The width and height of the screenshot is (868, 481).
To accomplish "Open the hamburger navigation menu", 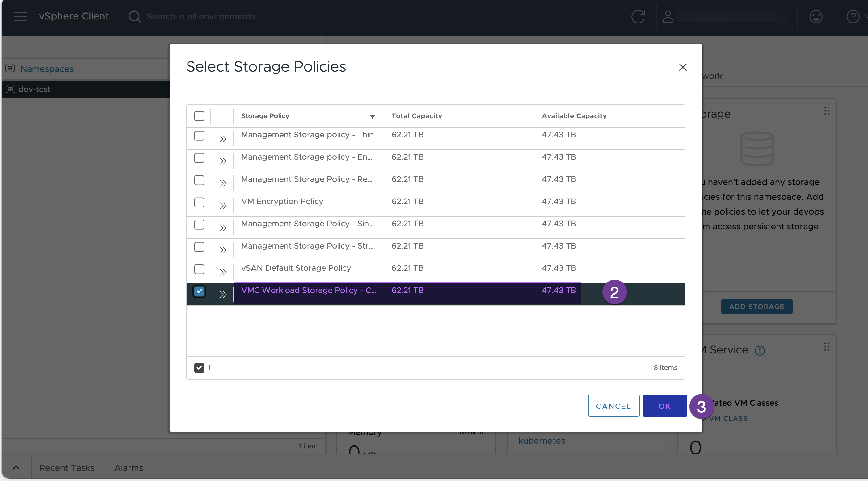I will [x=20, y=16].
